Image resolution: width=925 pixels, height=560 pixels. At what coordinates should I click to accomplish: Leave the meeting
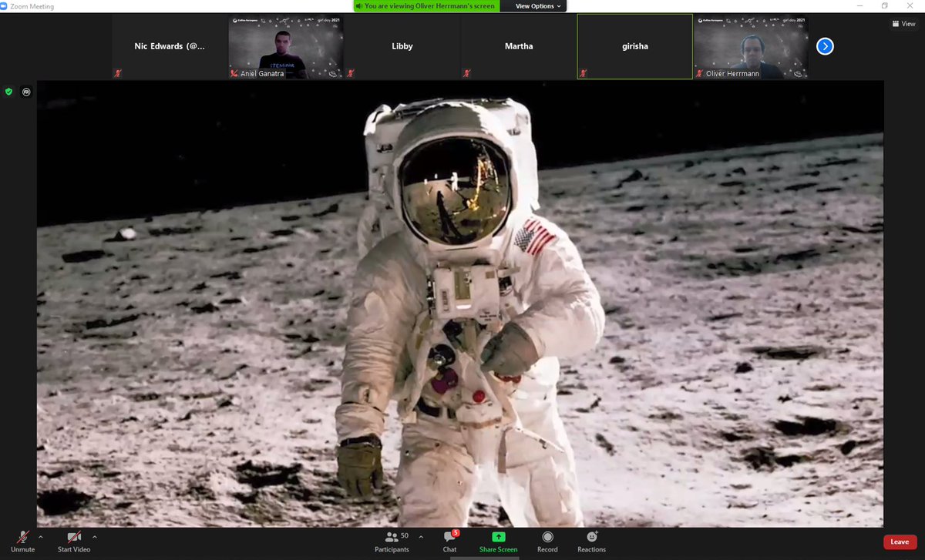[x=900, y=542]
